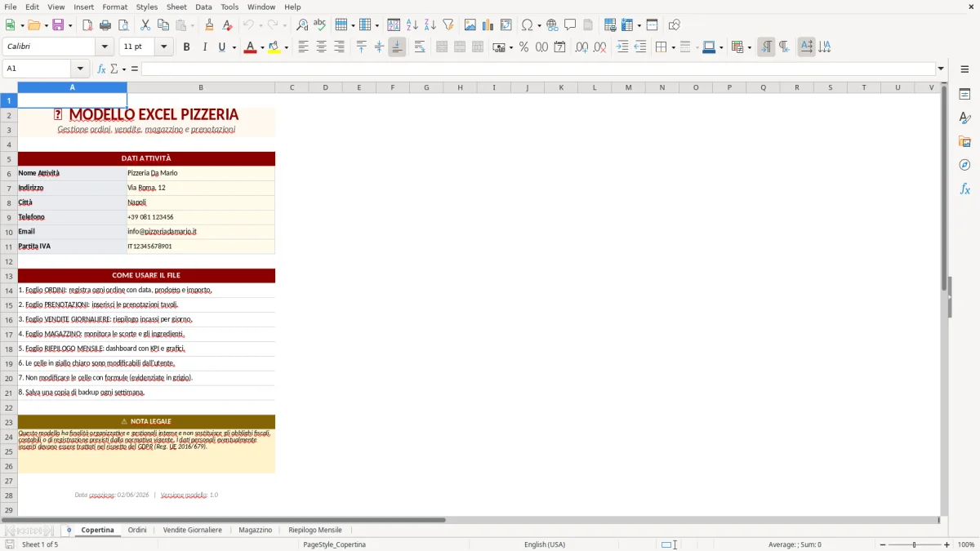Click English (USA) language in status bar
This screenshot has height=551, width=980.
[x=545, y=544]
